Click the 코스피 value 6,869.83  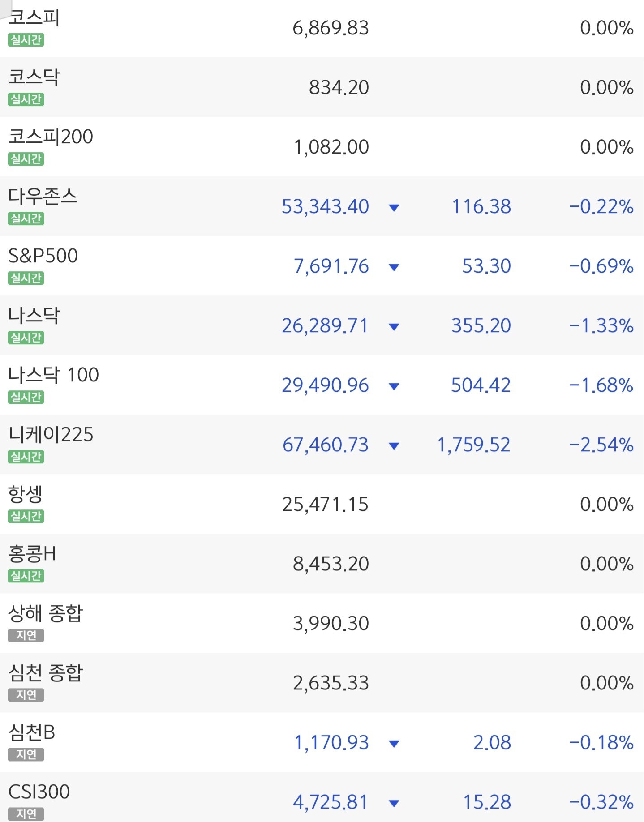(x=331, y=28)
